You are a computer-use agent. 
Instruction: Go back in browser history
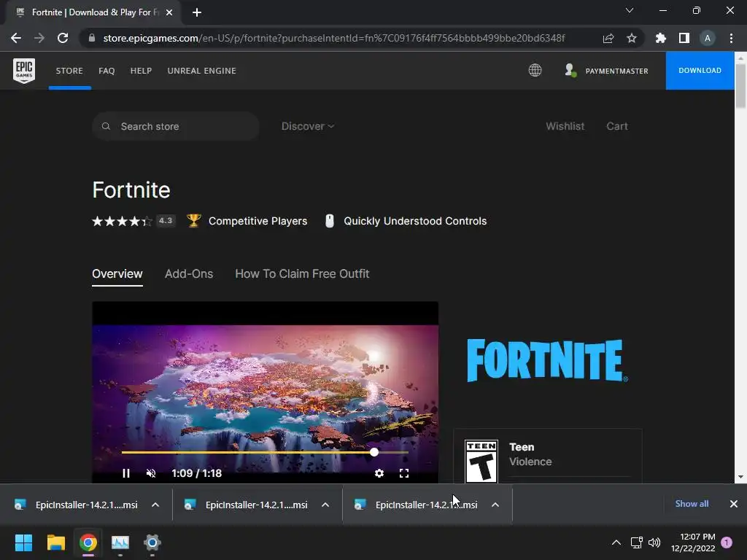tap(16, 38)
